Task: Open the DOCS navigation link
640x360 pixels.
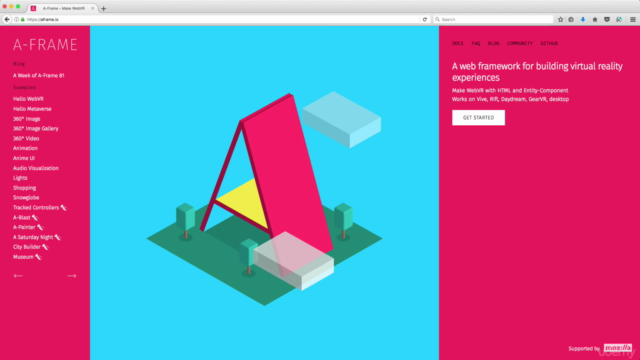Action: click(x=458, y=43)
